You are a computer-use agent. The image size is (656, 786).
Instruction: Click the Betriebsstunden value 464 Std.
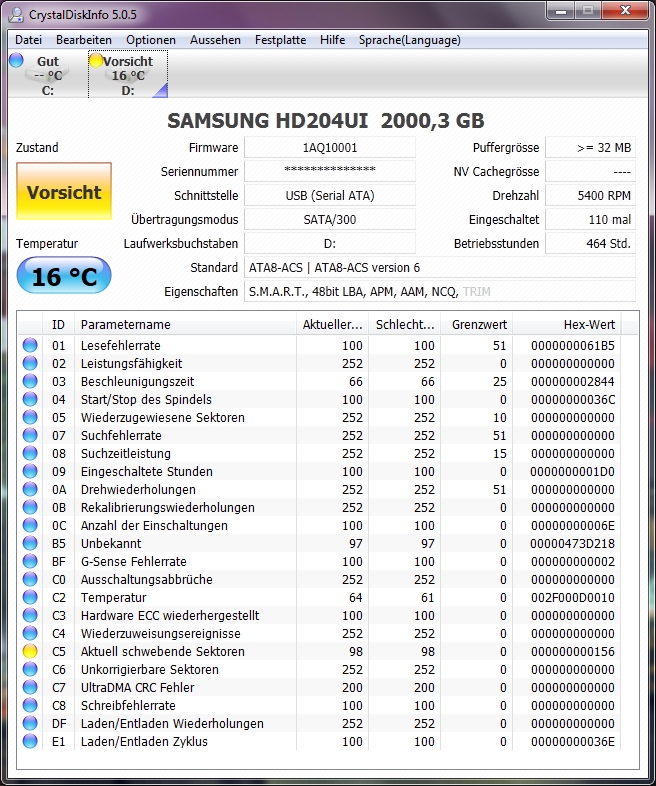tap(590, 243)
